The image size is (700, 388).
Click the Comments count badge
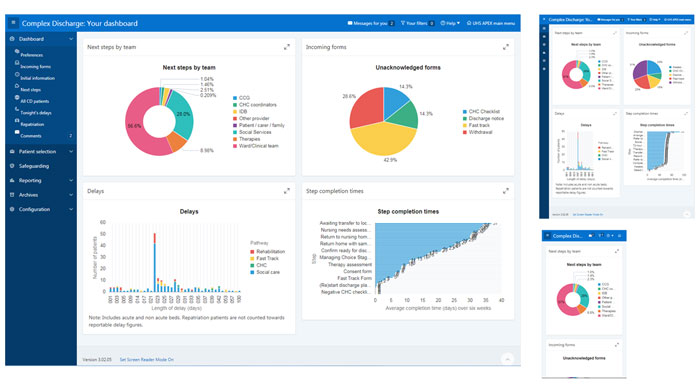71,136
